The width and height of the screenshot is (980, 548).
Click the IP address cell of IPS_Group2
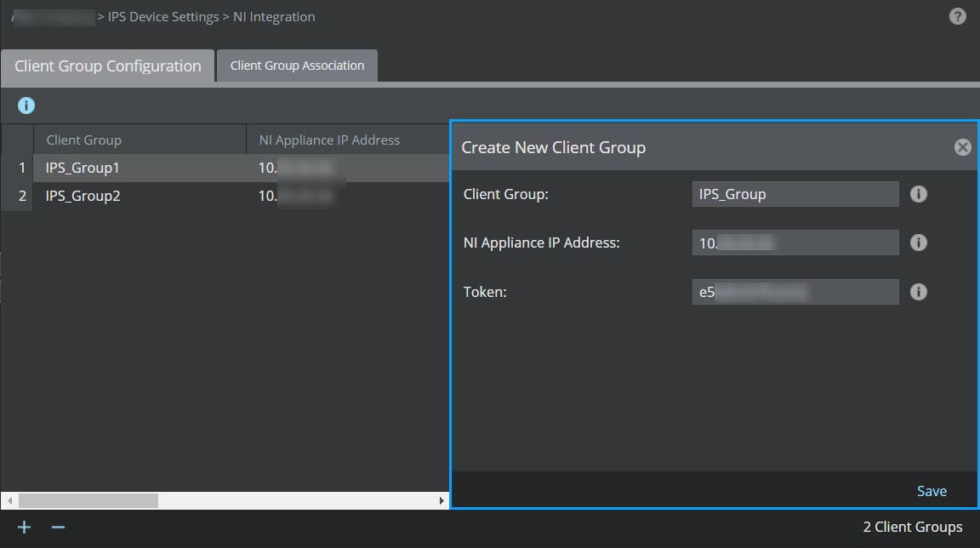click(x=347, y=197)
